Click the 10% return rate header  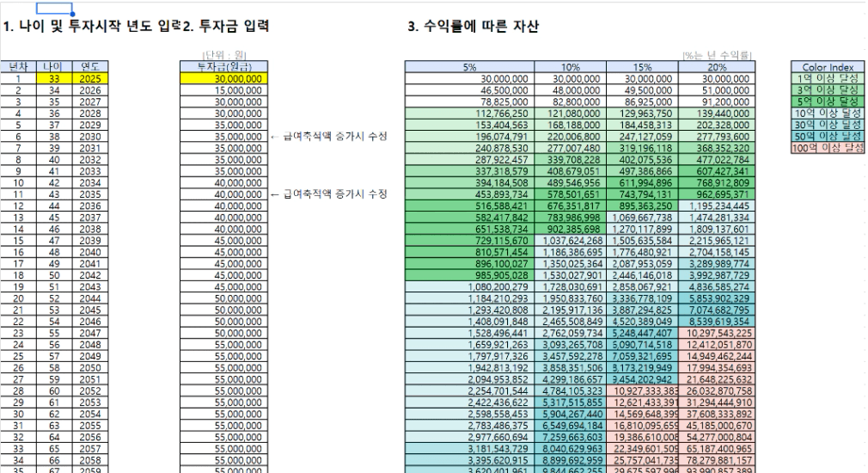[x=570, y=67]
